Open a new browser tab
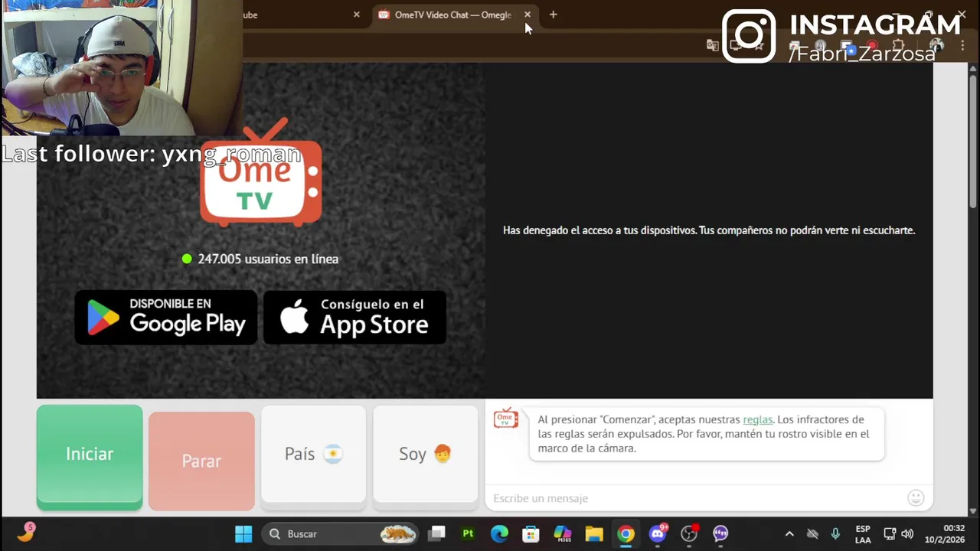 pyautogui.click(x=553, y=15)
